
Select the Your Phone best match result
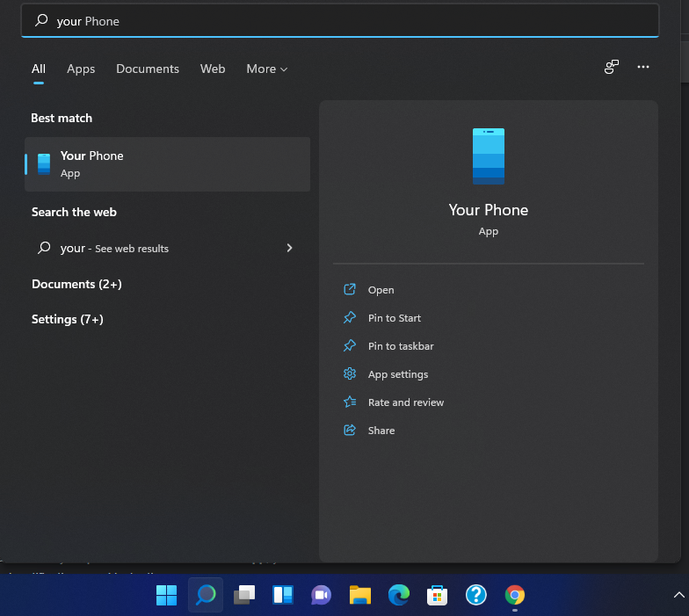(x=167, y=164)
